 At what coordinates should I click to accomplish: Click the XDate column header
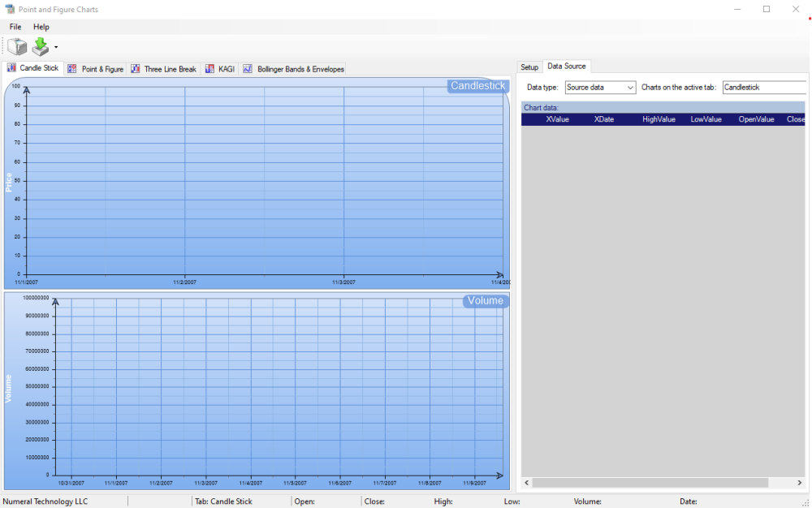coord(604,118)
